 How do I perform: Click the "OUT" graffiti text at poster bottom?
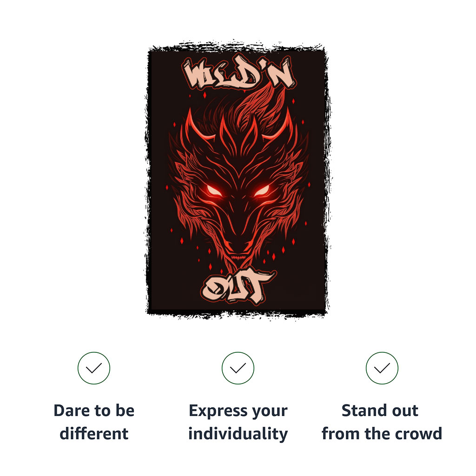[238, 286]
